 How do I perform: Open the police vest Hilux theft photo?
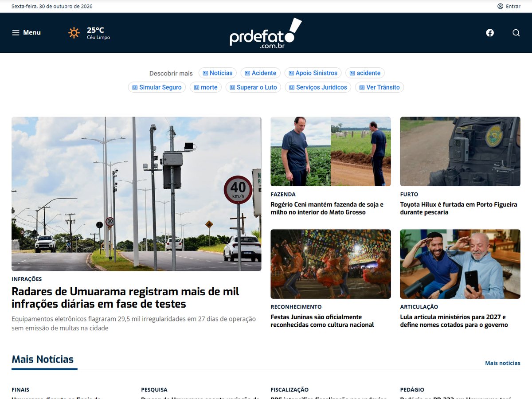pyautogui.click(x=460, y=152)
